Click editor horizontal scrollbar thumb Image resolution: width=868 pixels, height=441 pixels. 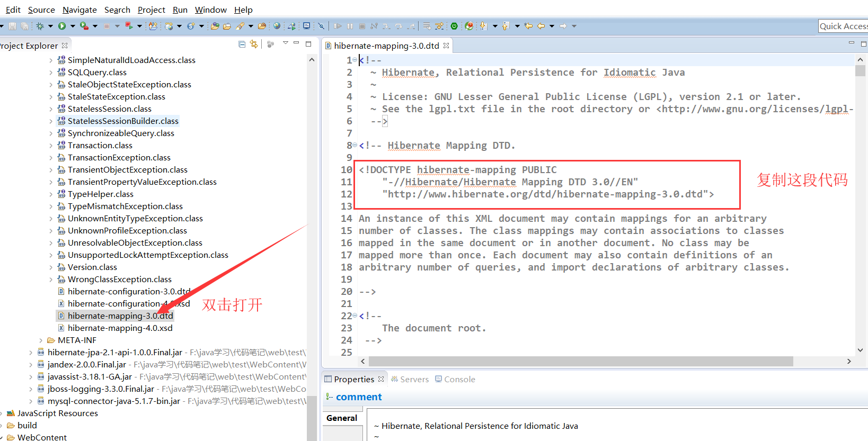tap(581, 361)
